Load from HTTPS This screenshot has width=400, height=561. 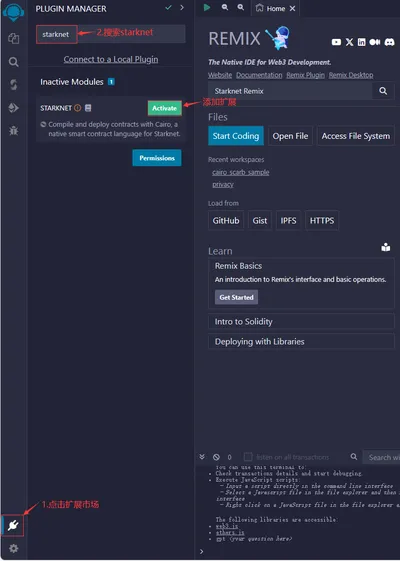point(322,220)
